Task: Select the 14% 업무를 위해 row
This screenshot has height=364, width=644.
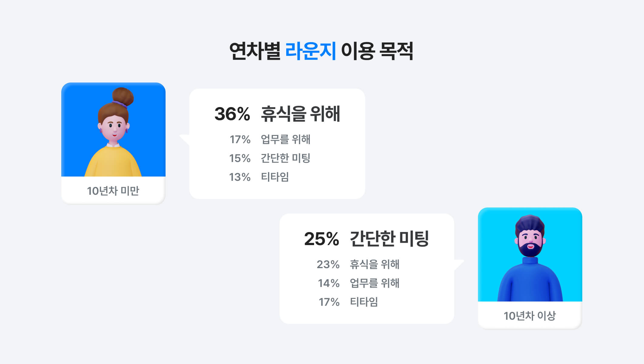Action: [359, 283]
